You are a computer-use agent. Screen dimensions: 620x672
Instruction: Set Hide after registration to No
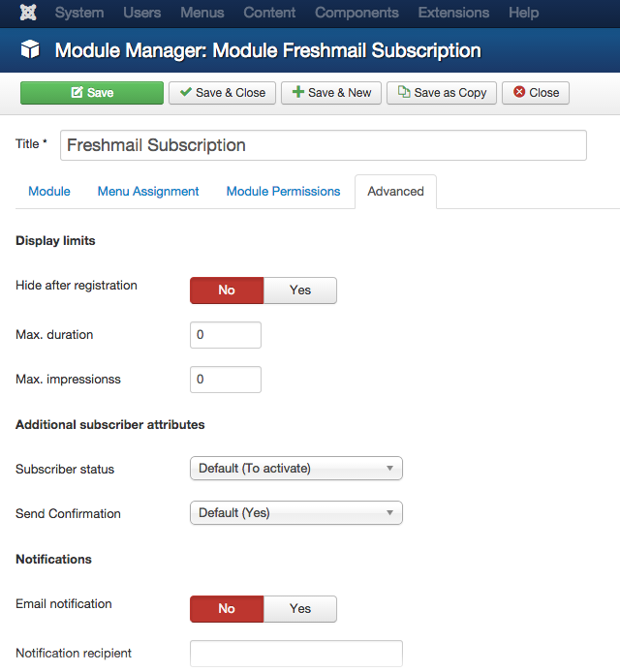(227, 290)
